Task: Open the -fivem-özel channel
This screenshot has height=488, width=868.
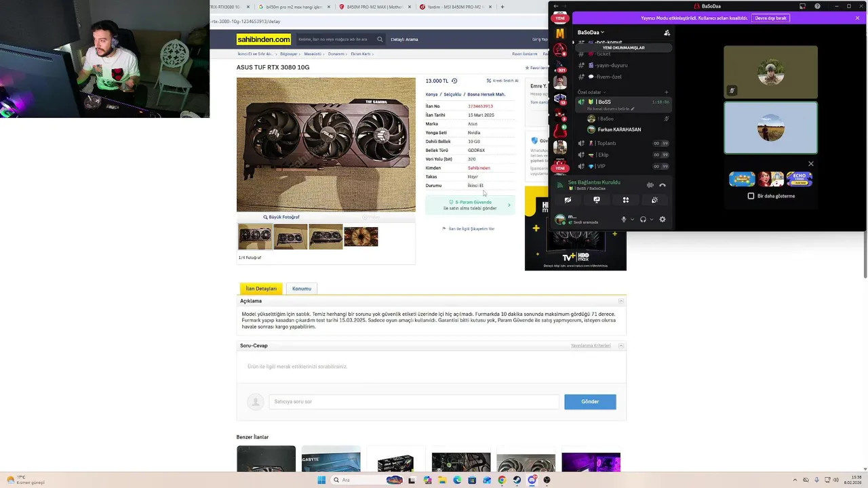Action: coord(608,77)
